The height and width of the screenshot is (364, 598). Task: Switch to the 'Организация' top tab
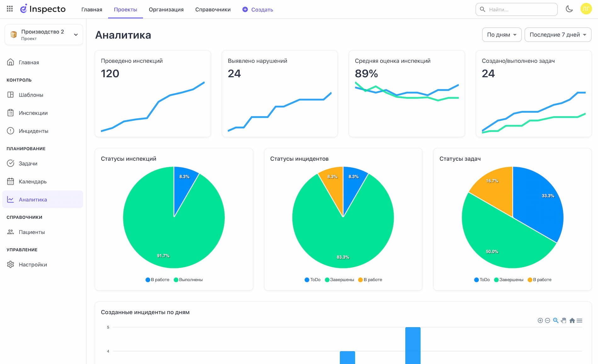point(166,9)
